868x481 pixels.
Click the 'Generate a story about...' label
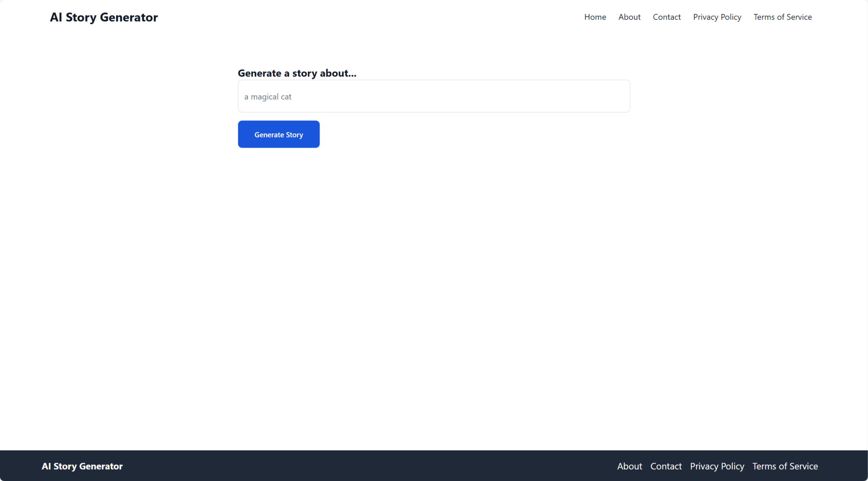[x=297, y=73]
